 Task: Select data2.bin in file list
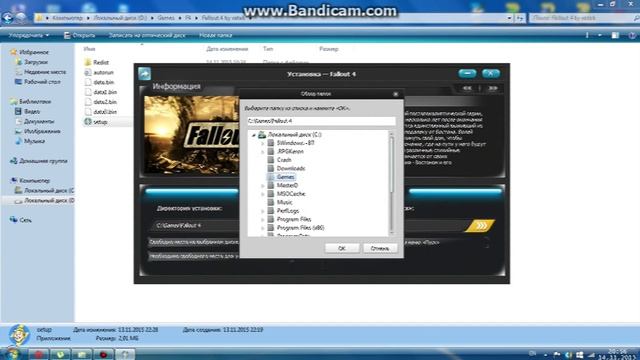coord(105,102)
